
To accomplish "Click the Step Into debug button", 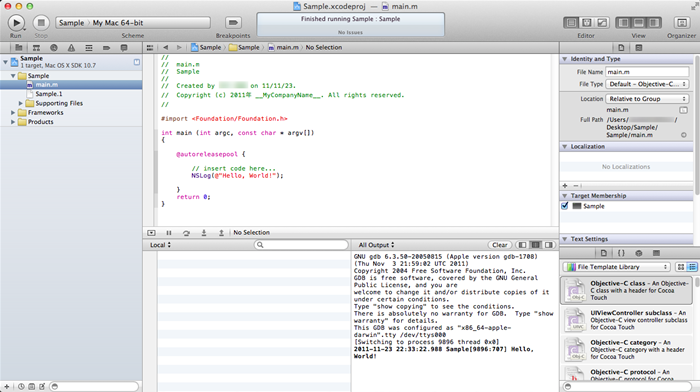I will click(204, 233).
